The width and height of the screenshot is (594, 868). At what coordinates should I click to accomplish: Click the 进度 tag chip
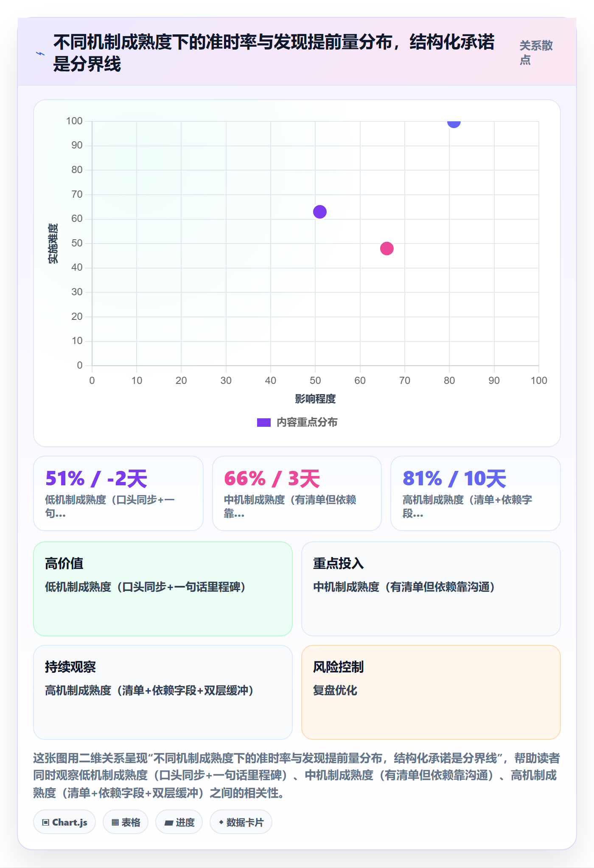[179, 822]
